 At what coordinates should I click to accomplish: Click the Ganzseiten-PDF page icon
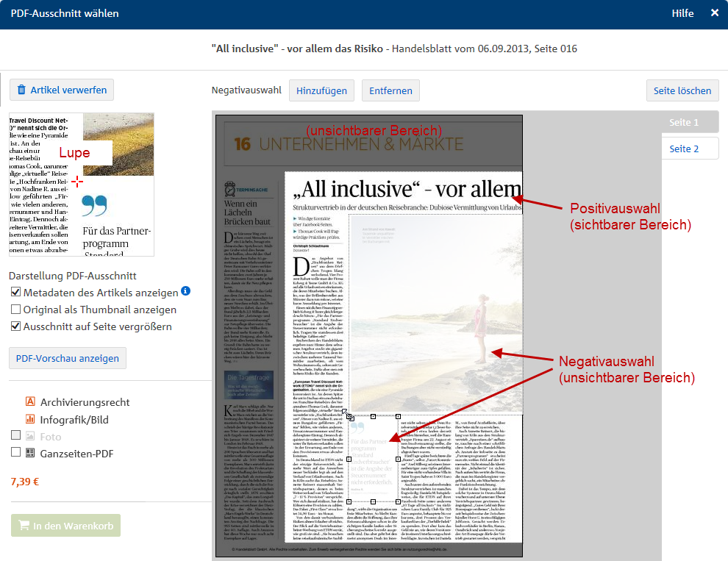click(30, 453)
